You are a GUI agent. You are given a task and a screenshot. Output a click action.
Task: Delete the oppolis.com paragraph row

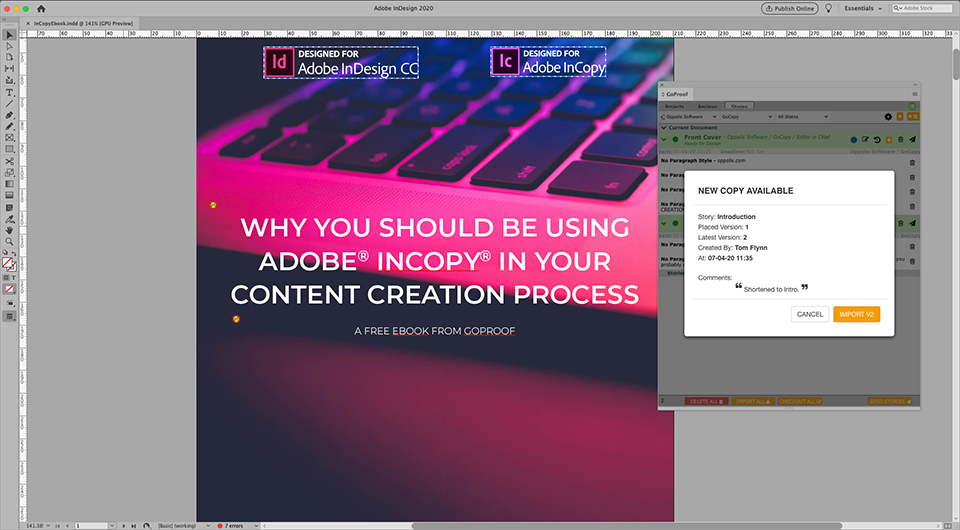[912, 163]
